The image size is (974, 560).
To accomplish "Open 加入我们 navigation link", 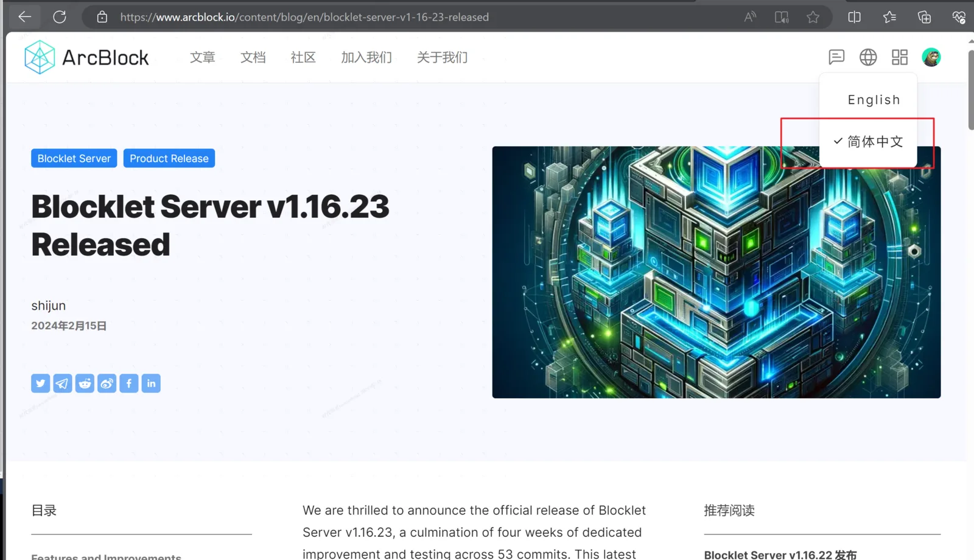I will click(x=366, y=57).
